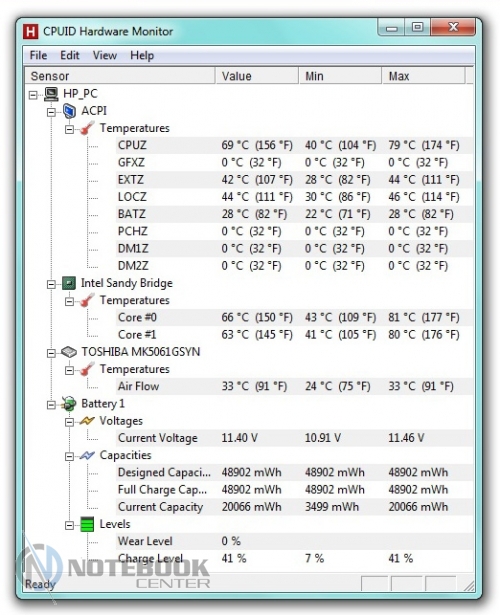Select the Current Capacity row
Viewport: 500px width, 615px height.
tap(294, 507)
